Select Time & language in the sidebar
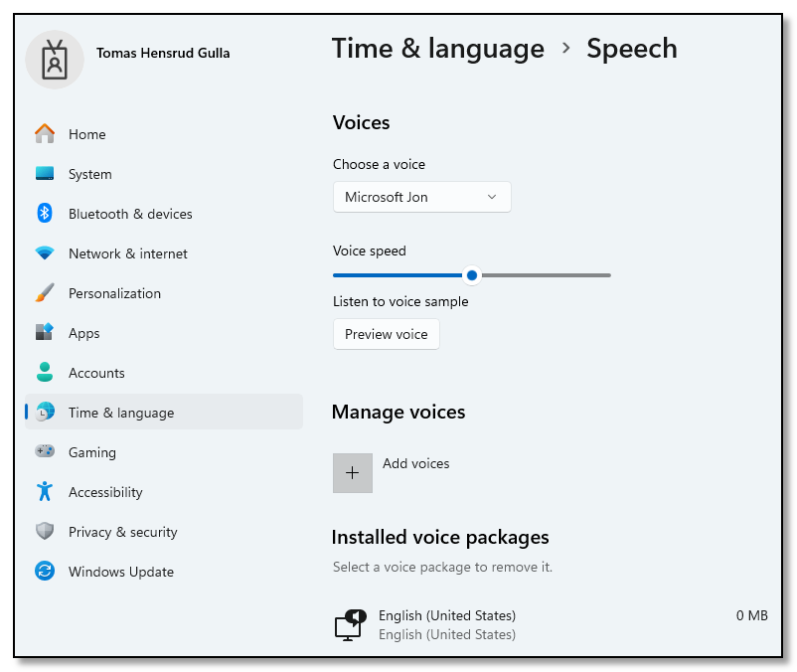Image resolution: width=797 pixels, height=672 pixels. pos(119,413)
